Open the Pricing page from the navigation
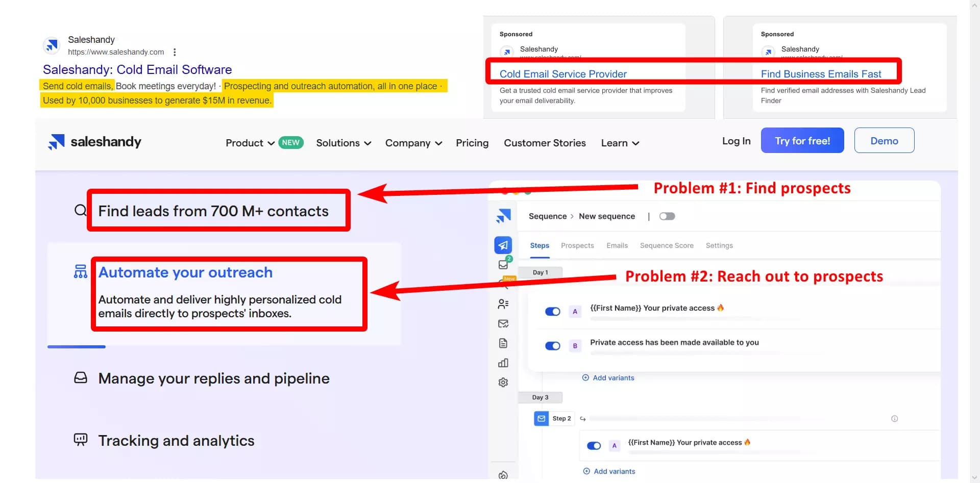980x483 pixels. [x=472, y=143]
